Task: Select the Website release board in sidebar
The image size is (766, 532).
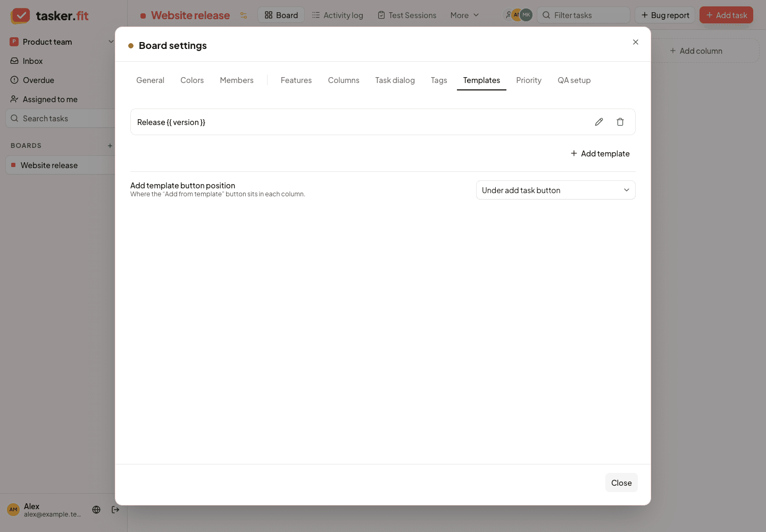Action: (61, 165)
